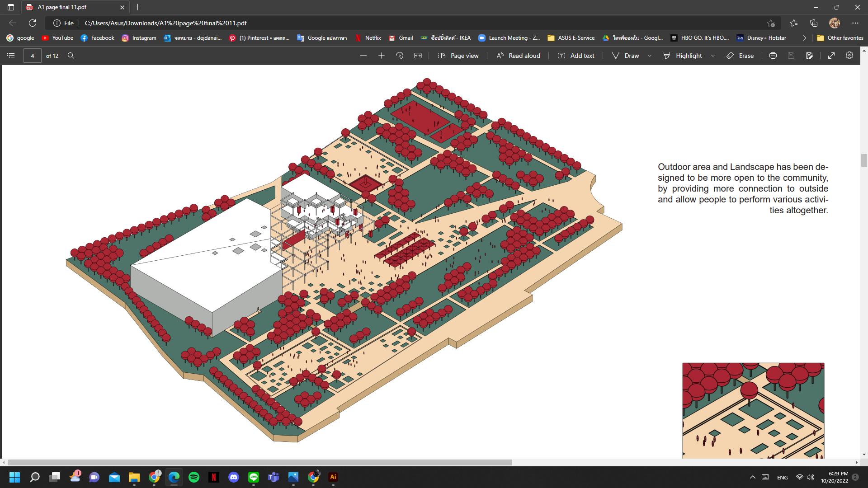Viewport: 868px width, 488px height.
Task: Open PDF viewer settings gear
Action: tap(849, 55)
